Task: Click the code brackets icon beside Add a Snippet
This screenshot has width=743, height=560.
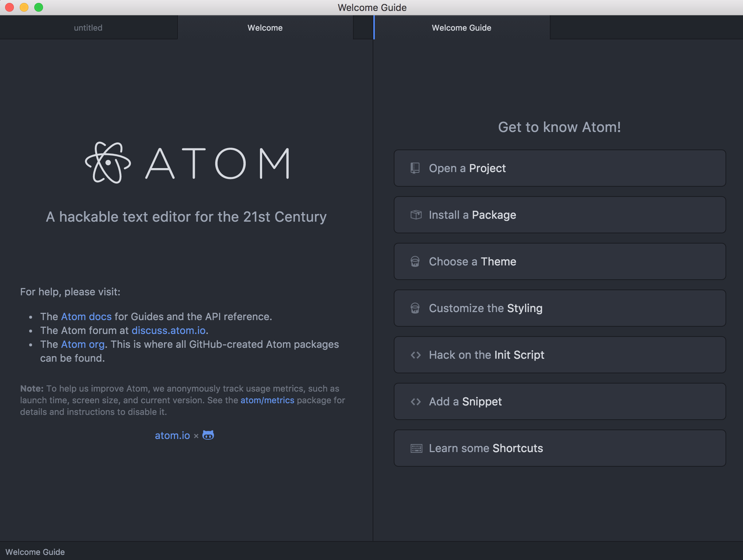Action: pos(416,402)
